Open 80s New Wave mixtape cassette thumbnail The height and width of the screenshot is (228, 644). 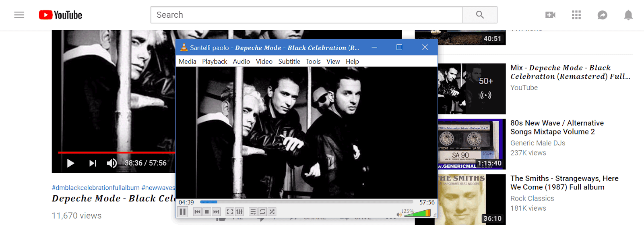point(472,144)
